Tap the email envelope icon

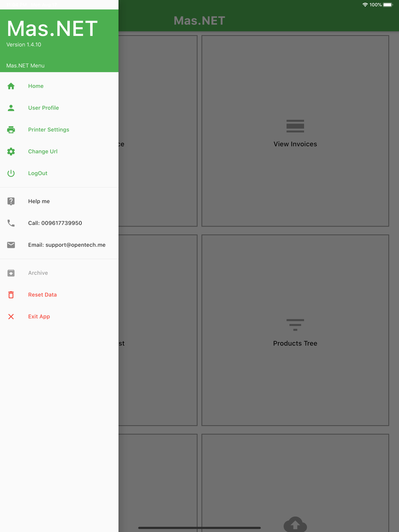[x=11, y=245]
